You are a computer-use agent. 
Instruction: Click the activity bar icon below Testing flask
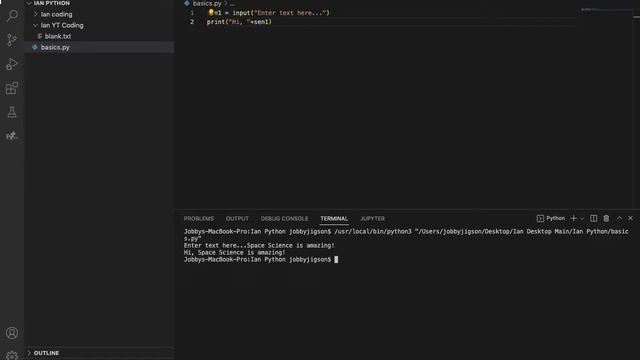pos(12,136)
